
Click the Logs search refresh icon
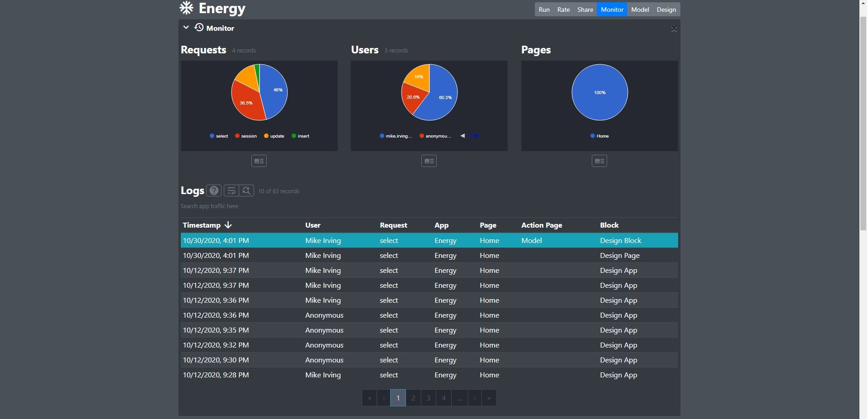pos(246,190)
